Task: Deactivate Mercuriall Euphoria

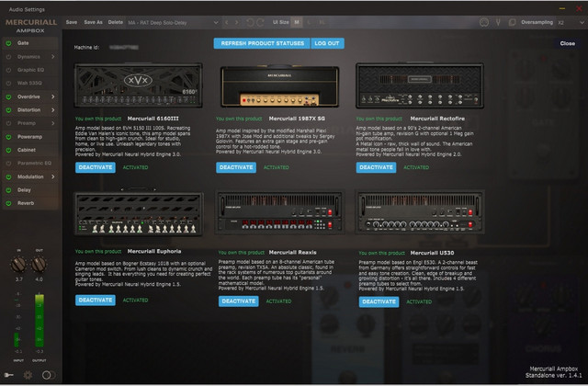Action: (x=96, y=301)
